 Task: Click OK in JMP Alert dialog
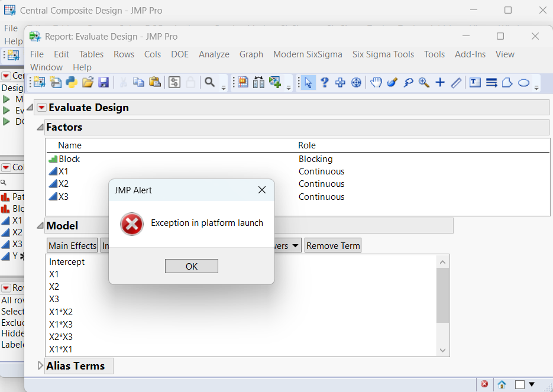[x=192, y=266]
